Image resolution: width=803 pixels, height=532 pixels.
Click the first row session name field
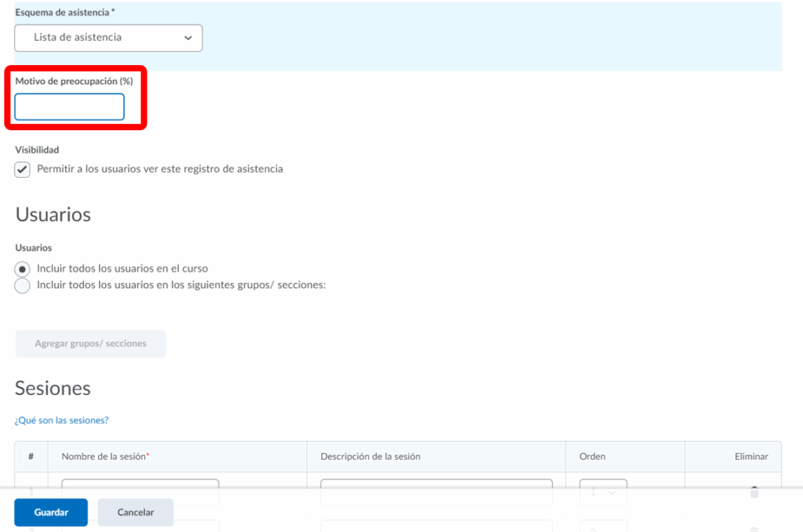point(140,484)
